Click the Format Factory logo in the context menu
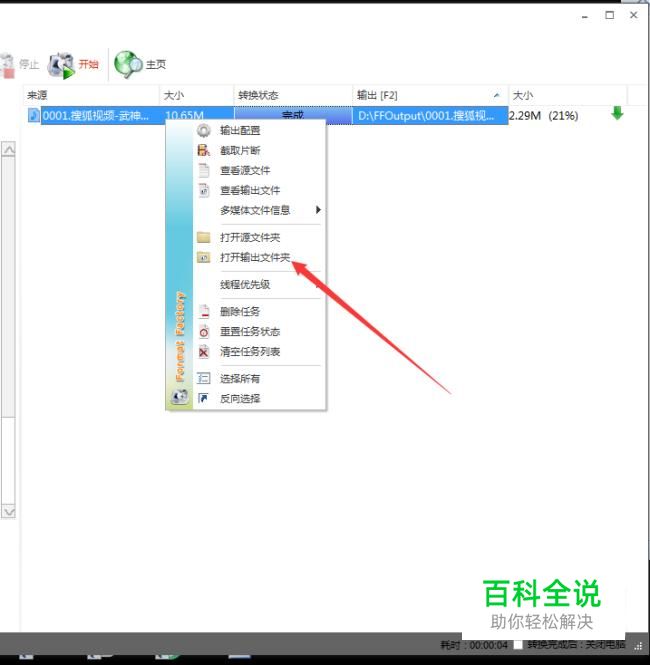 pos(179,397)
